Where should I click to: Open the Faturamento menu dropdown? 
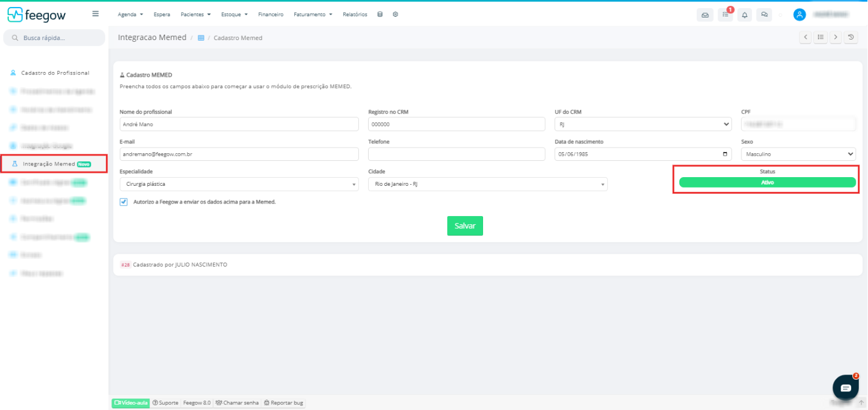pos(313,15)
